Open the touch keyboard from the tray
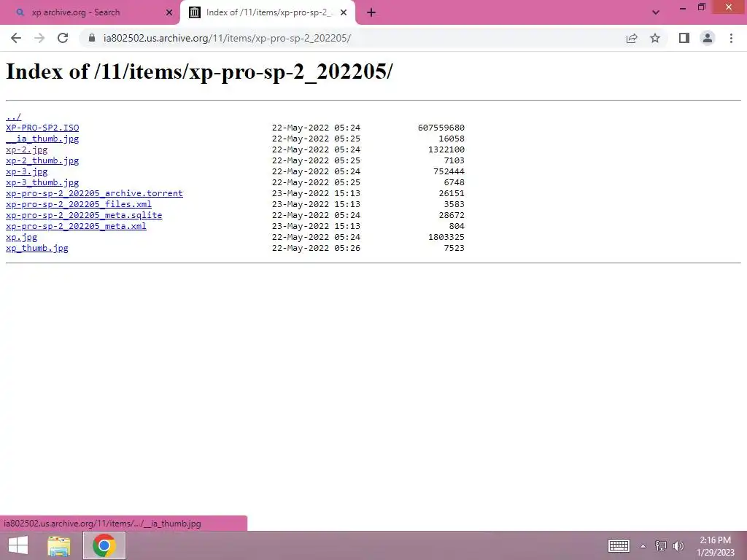The image size is (747, 560). [x=619, y=545]
